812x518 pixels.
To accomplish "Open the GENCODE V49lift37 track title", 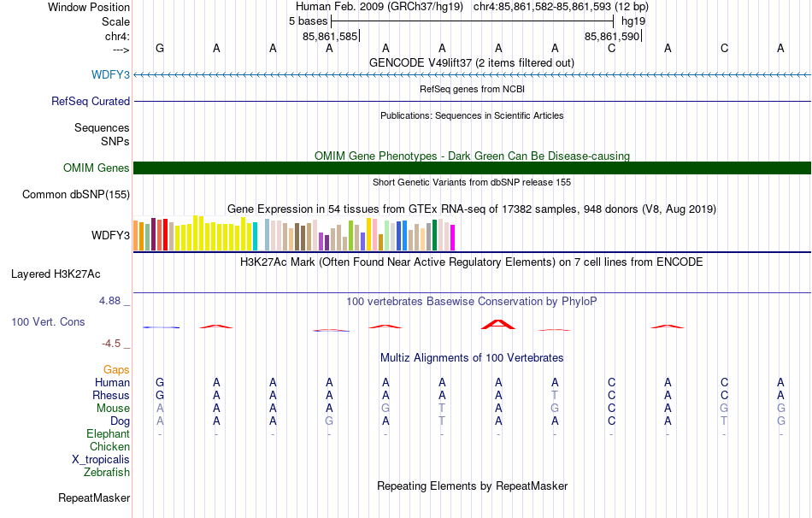I will click(471, 62).
